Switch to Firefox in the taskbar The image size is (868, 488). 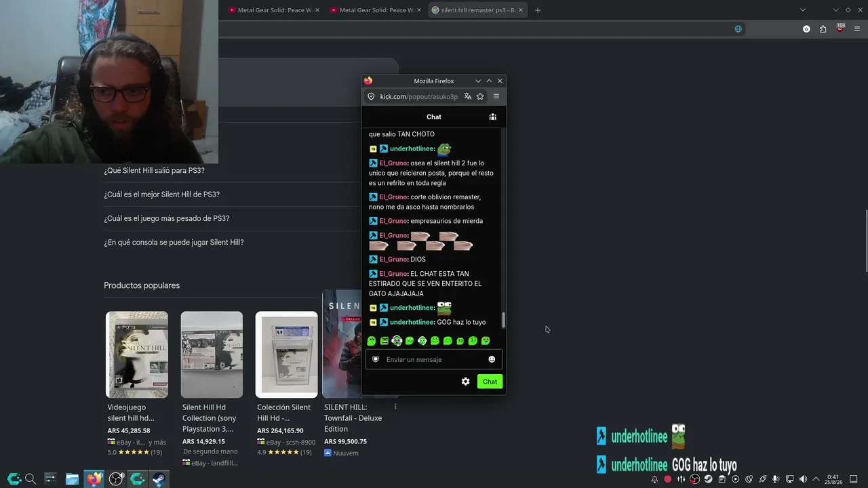point(94,479)
